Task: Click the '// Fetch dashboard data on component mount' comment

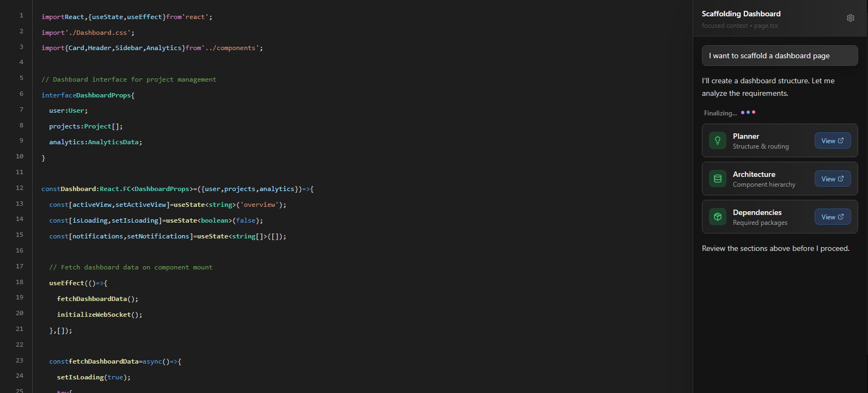Action: [131, 267]
